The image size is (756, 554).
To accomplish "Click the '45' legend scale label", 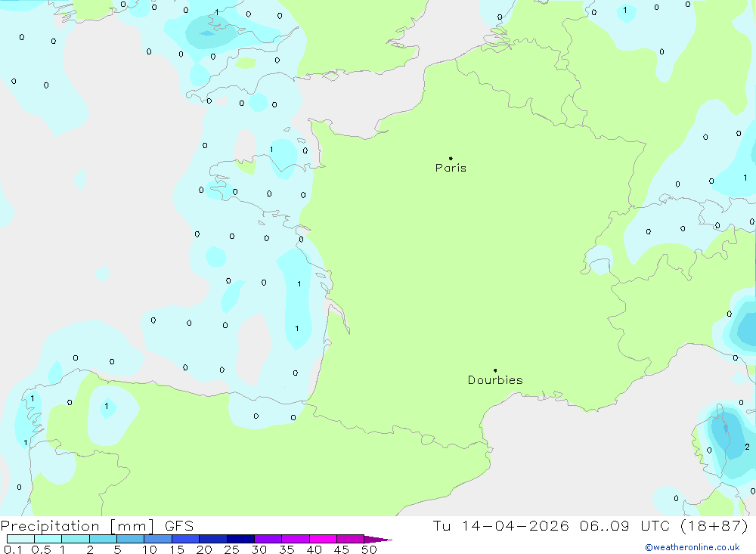I will coord(342,549).
